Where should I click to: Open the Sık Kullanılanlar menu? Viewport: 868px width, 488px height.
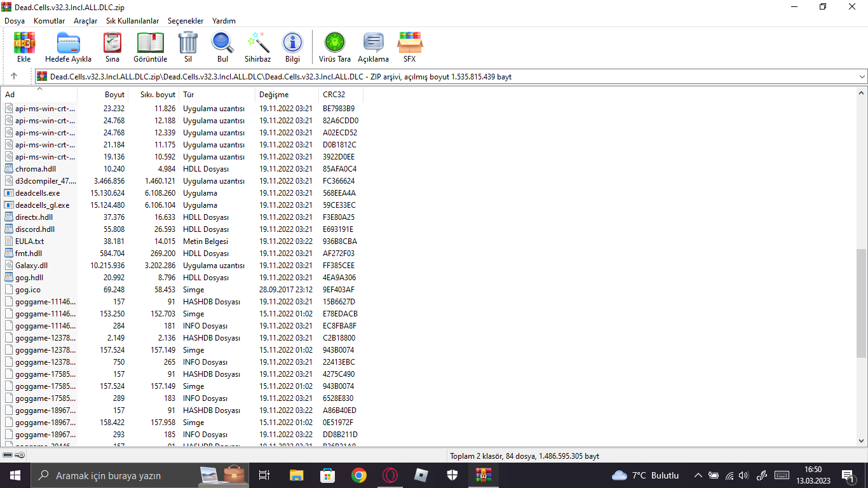[133, 21]
